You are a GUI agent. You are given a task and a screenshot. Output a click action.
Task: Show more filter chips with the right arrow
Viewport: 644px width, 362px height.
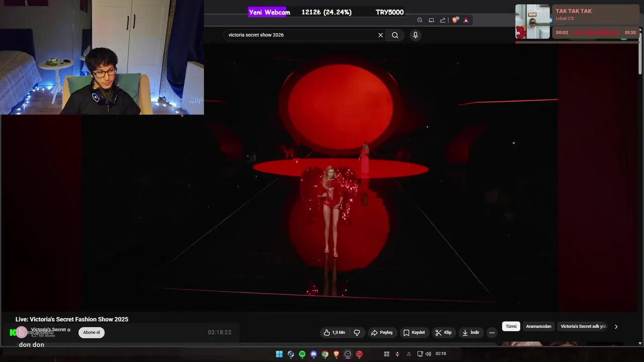pyautogui.click(x=616, y=326)
